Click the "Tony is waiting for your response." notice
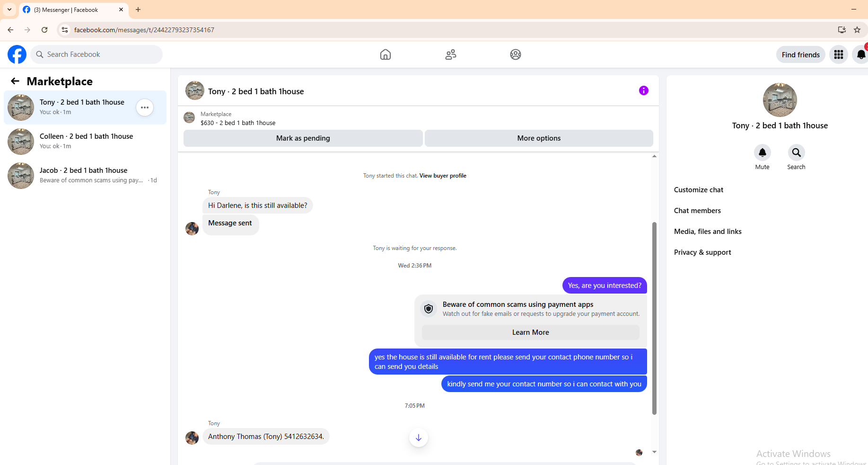 pyautogui.click(x=415, y=248)
